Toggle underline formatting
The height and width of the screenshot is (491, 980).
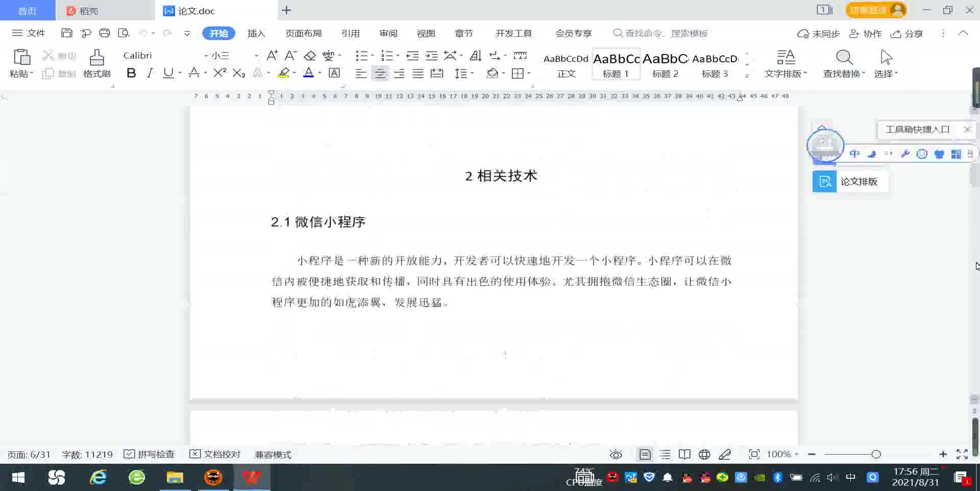pyautogui.click(x=168, y=73)
